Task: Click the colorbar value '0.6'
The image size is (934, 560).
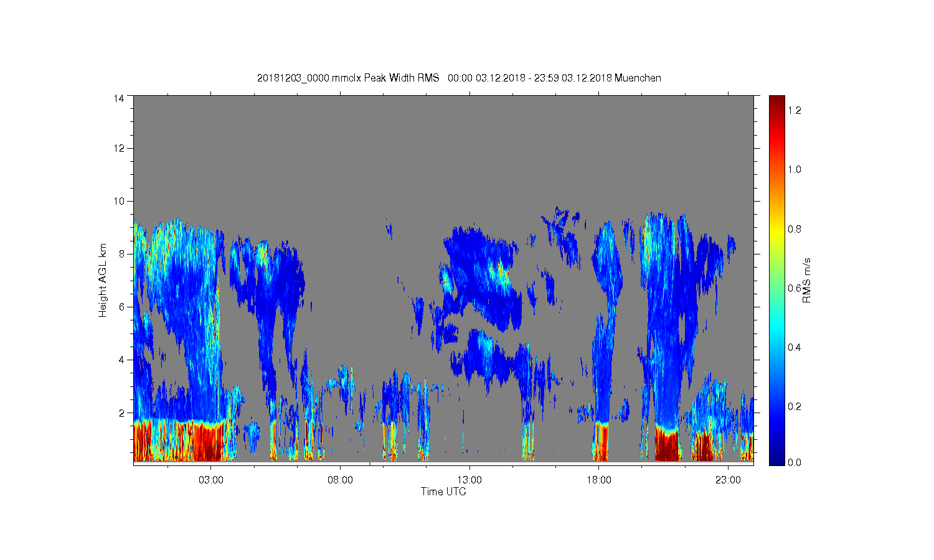Action: pyautogui.click(x=795, y=288)
